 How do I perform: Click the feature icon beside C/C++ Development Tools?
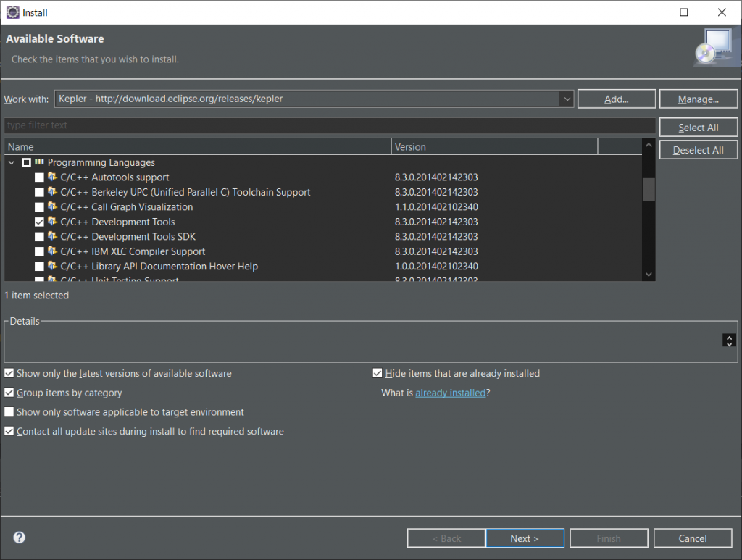tap(52, 222)
